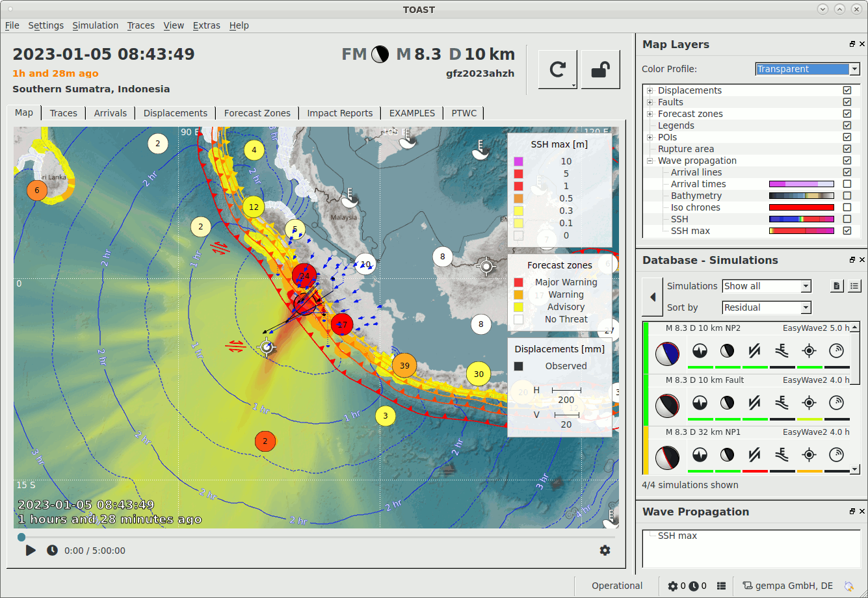Click the tide gauge icon in NP2 row

[782, 352]
